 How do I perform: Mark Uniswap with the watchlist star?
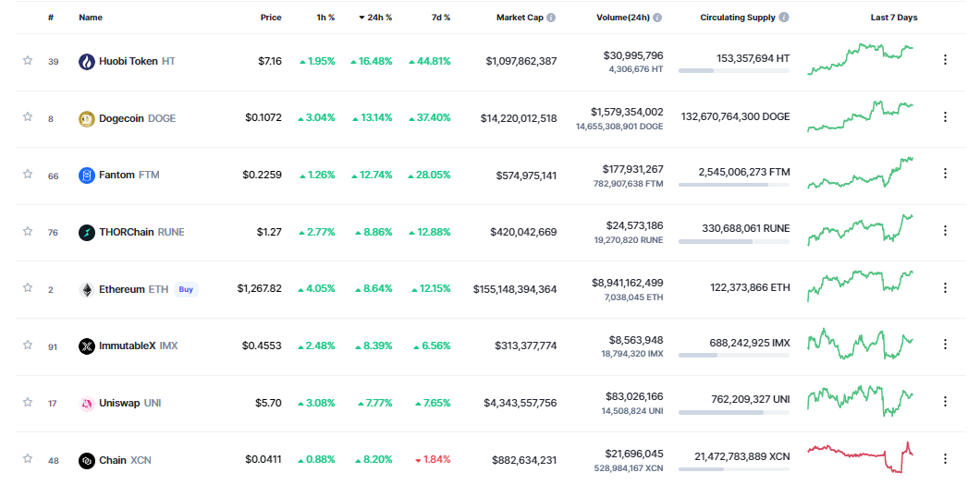click(x=28, y=401)
